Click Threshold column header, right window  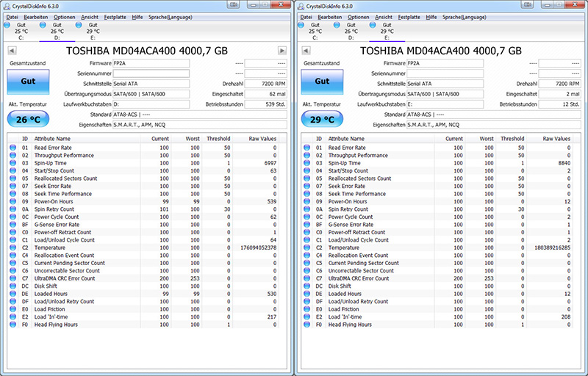click(x=511, y=139)
